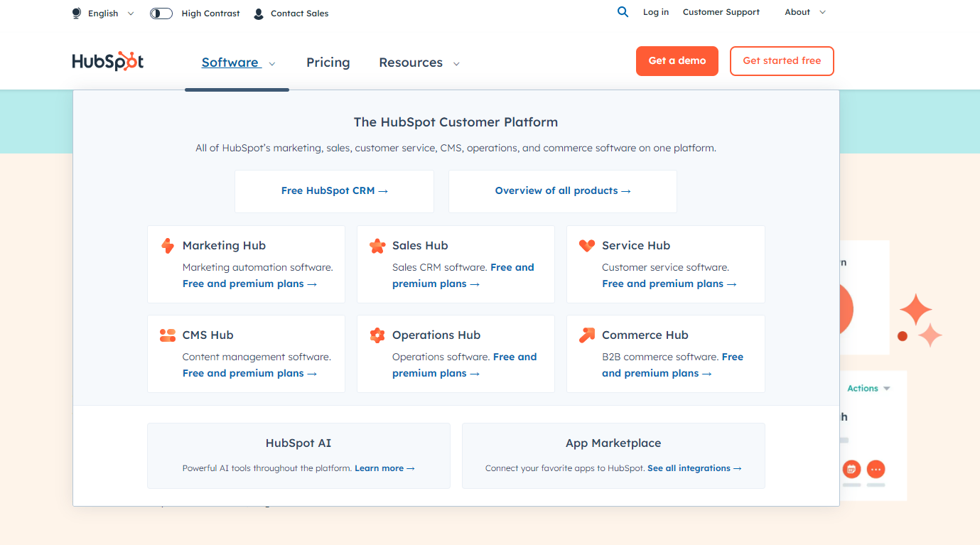The width and height of the screenshot is (980, 545).
Task: Open the Actions dropdown
Action: [868, 389]
